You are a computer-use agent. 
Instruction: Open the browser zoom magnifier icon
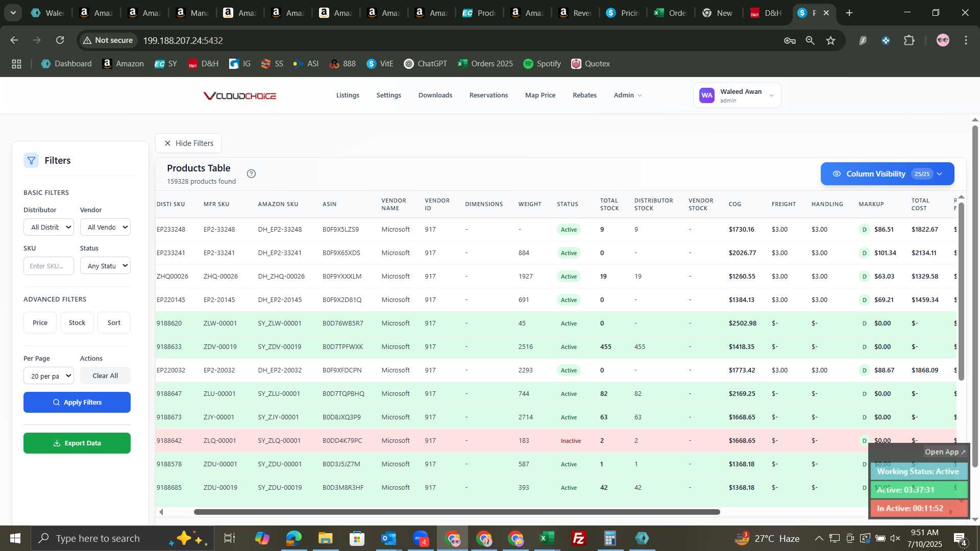point(810,40)
